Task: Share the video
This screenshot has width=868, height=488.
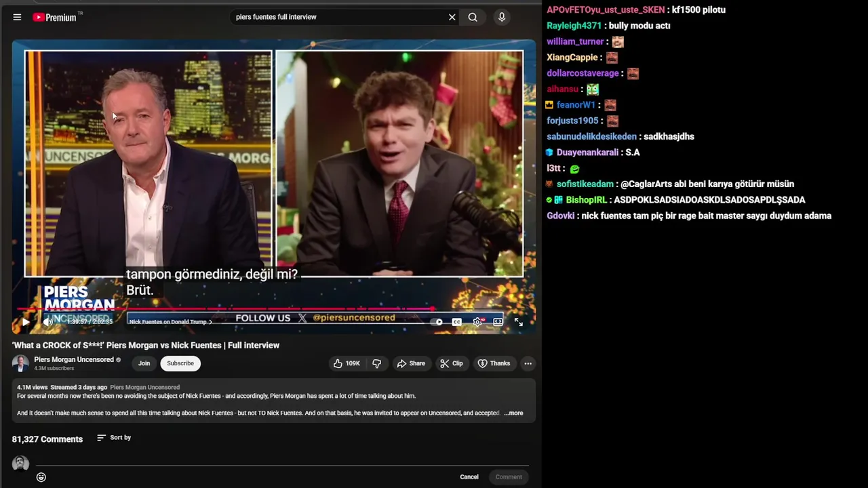Action: point(411,363)
